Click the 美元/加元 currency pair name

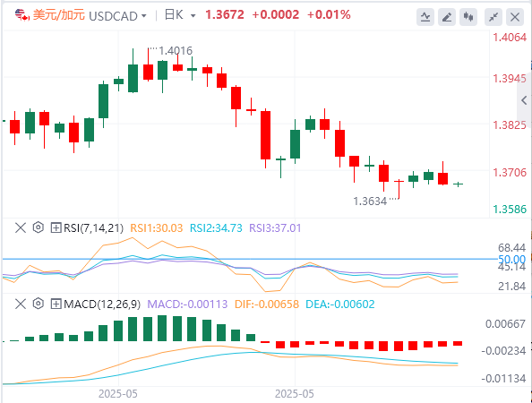pos(59,15)
